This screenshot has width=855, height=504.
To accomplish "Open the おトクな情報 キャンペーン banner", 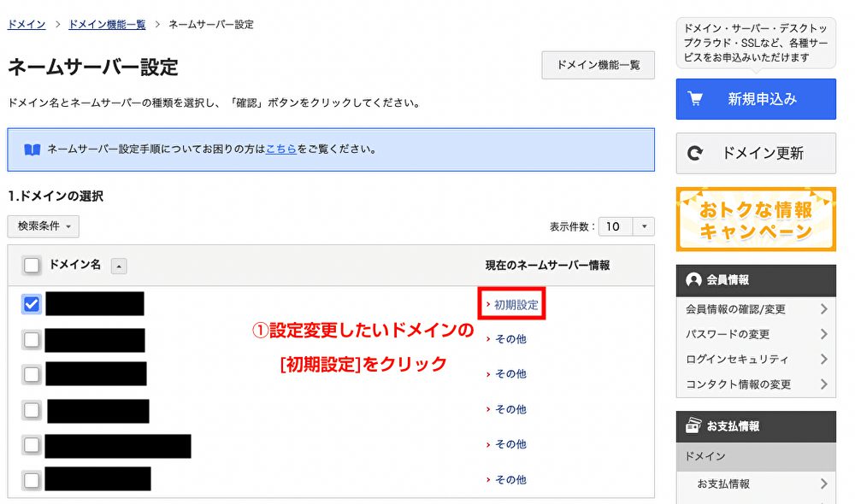I will tap(756, 220).
